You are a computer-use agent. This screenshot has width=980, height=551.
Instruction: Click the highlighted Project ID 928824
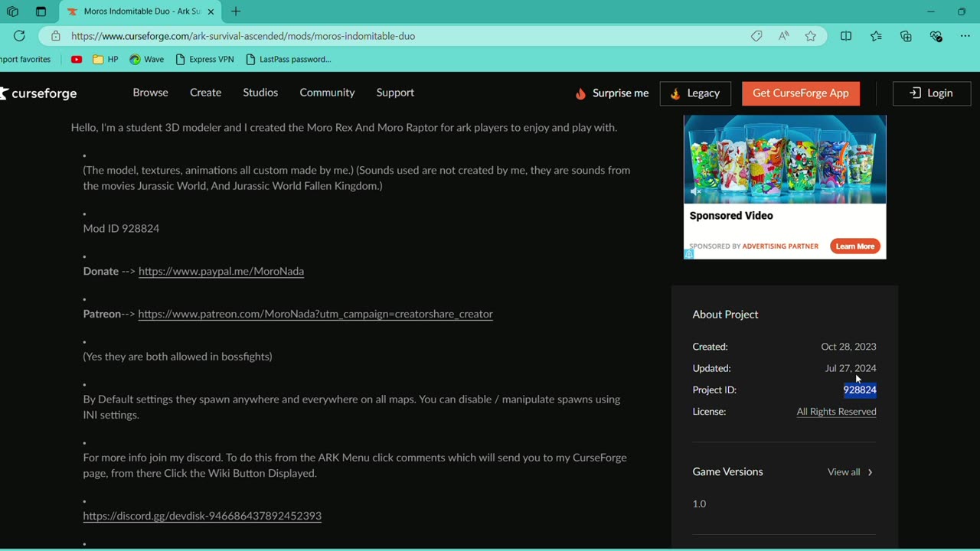click(860, 390)
